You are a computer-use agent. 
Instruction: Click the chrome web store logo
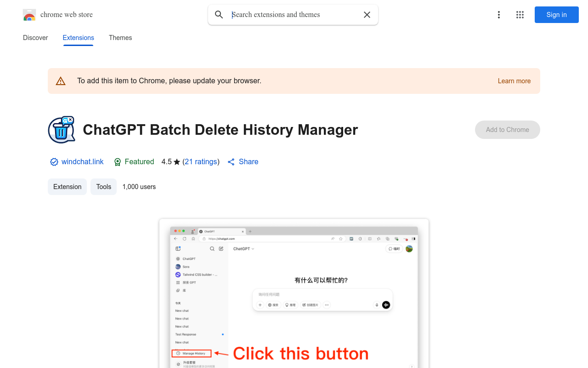pos(29,14)
